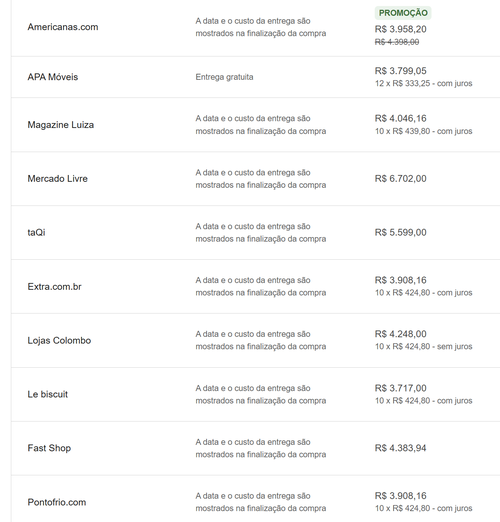Click the R$ 4.046,16 price
The width and height of the screenshot is (500, 522).
[x=400, y=118]
